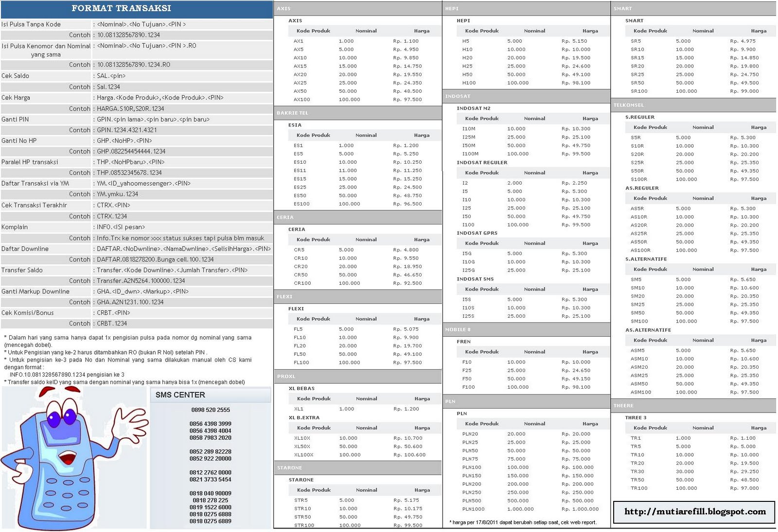The image size is (778, 532).
Task: Click the ESIA table title
Action: (x=295, y=125)
